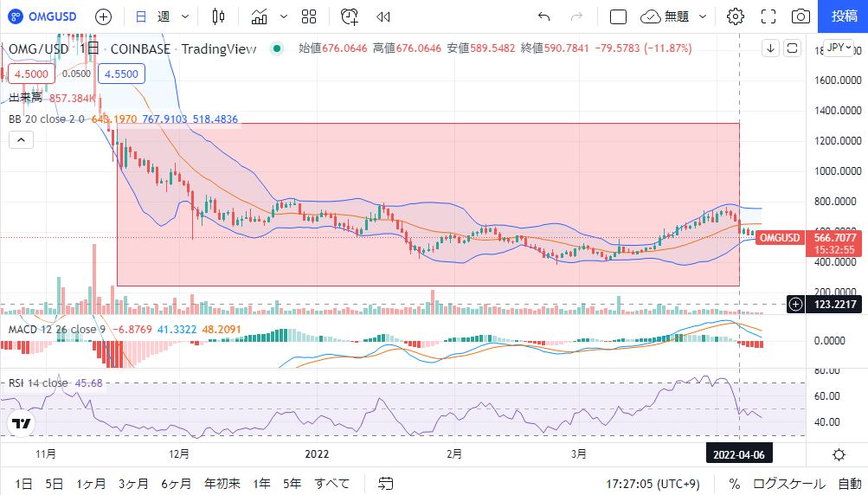Toggle percent scale on the price axis

[x=734, y=484]
